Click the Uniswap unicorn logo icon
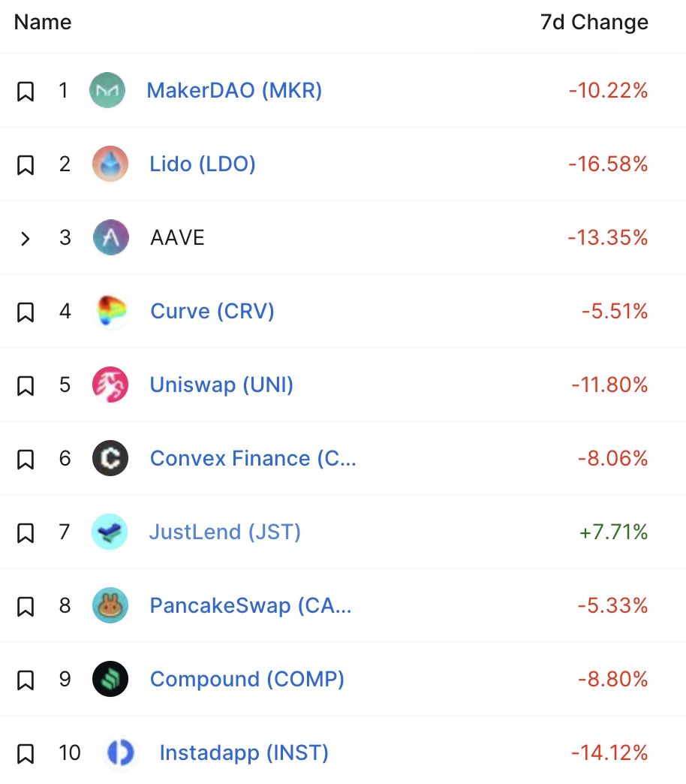 tap(110, 385)
